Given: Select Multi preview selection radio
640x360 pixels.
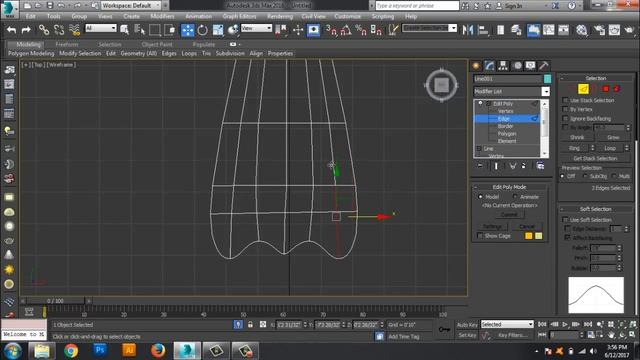Looking at the screenshot, I should pos(614,176).
